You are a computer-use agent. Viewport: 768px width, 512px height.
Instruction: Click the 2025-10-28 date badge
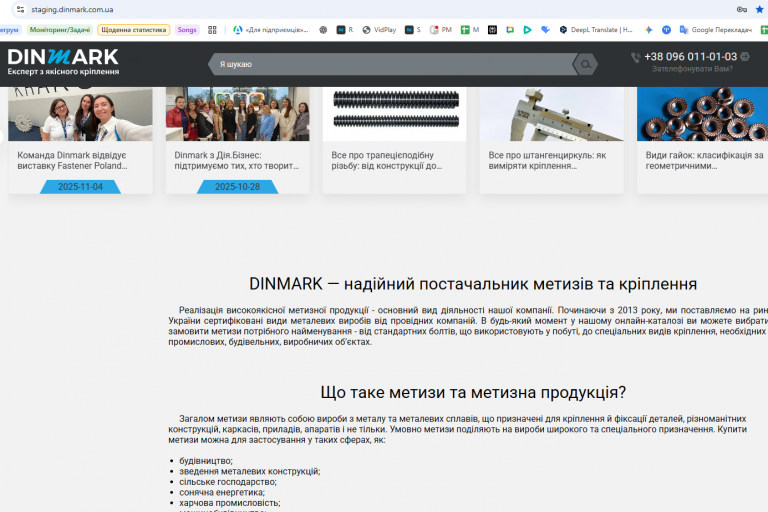click(238, 187)
